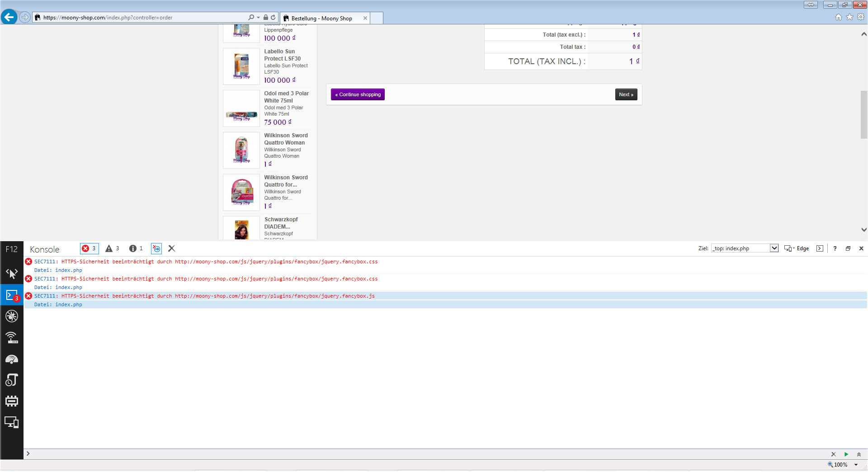
Task: Click index.php link under second SEC7111 error
Action: click(x=69, y=287)
